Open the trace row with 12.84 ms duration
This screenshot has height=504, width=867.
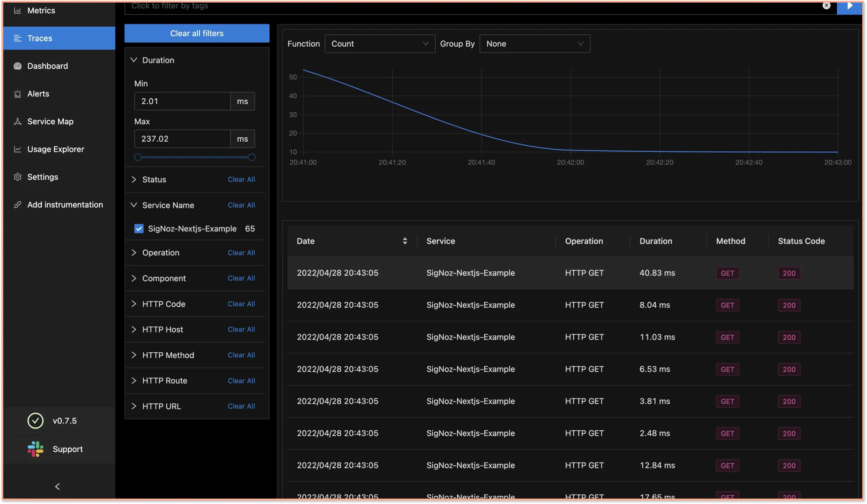570,466
